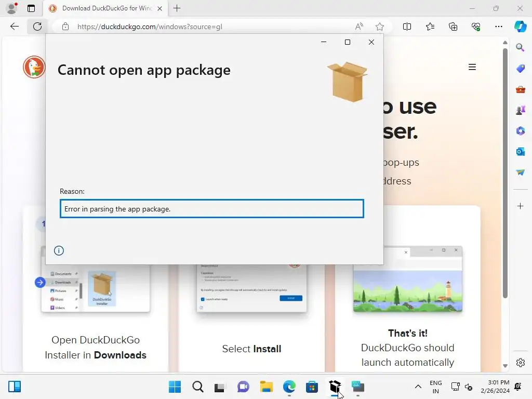Click the info icon in App Installer dialog

[59, 250]
